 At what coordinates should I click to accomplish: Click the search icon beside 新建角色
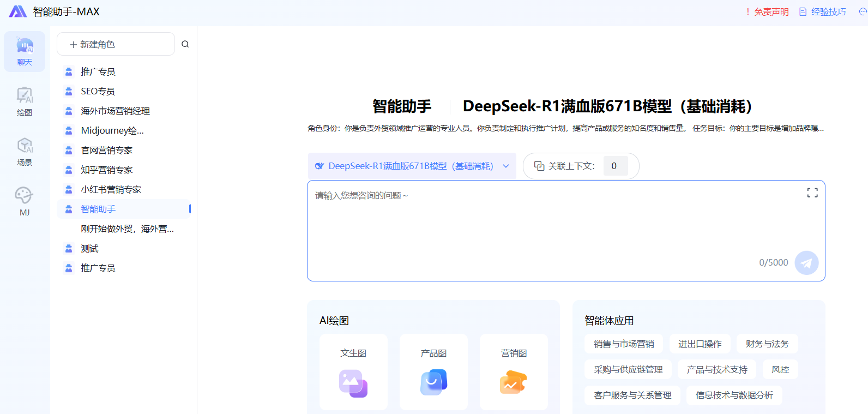pyautogui.click(x=185, y=44)
